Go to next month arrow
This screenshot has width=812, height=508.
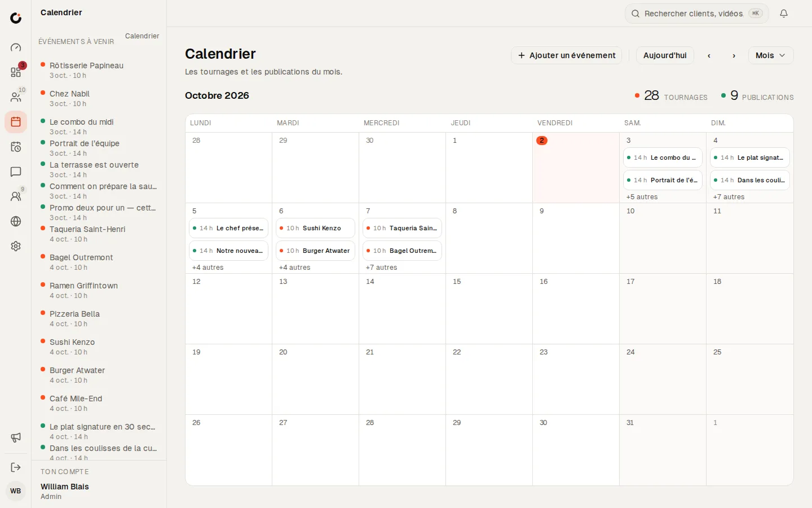tap(734, 55)
